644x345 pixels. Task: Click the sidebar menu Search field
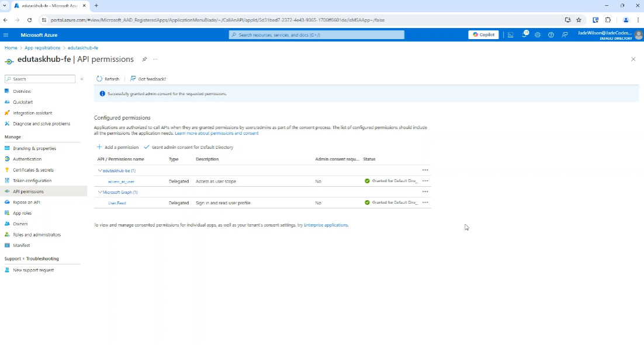click(40, 79)
